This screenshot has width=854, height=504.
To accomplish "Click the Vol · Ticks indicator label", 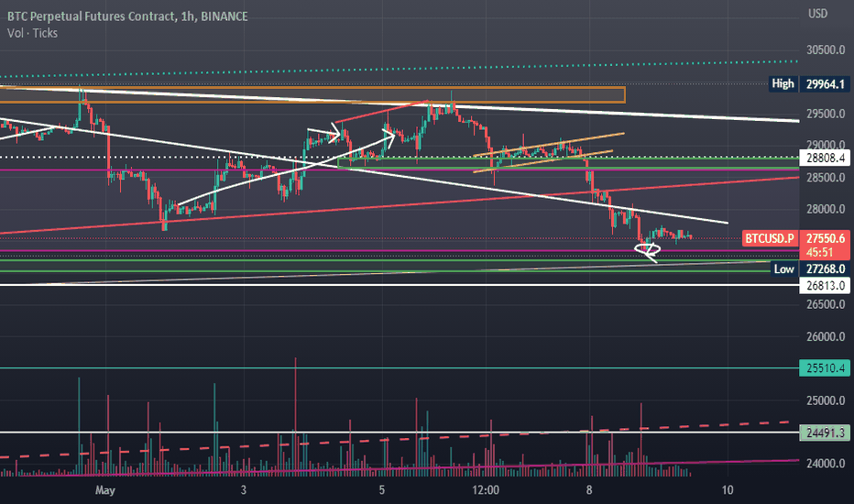I will click(33, 33).
